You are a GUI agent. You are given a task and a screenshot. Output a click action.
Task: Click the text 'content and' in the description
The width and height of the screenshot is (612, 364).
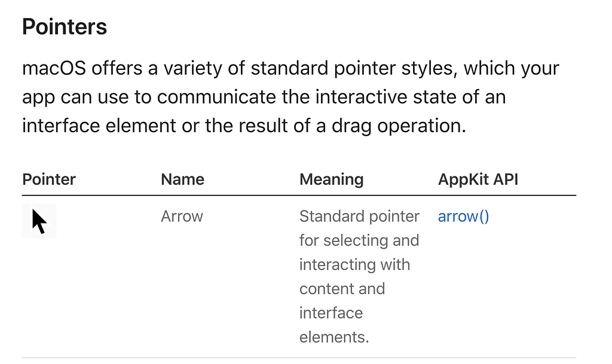tap(342, 289)
